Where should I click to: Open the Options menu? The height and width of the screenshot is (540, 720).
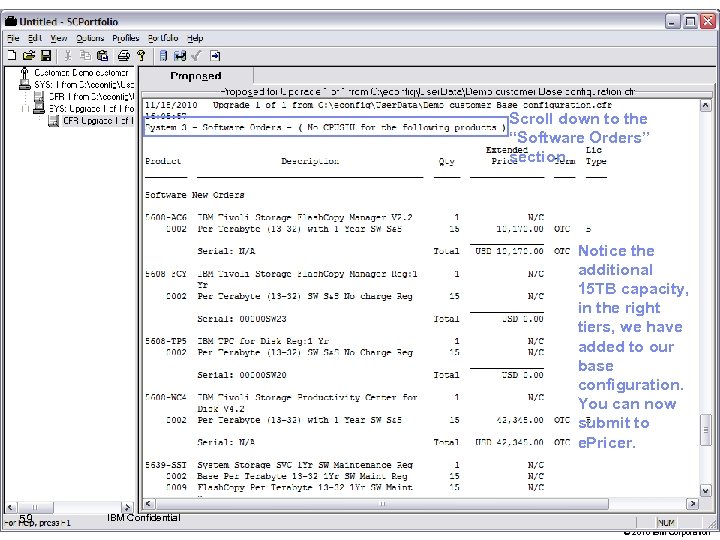click(90, 38)
